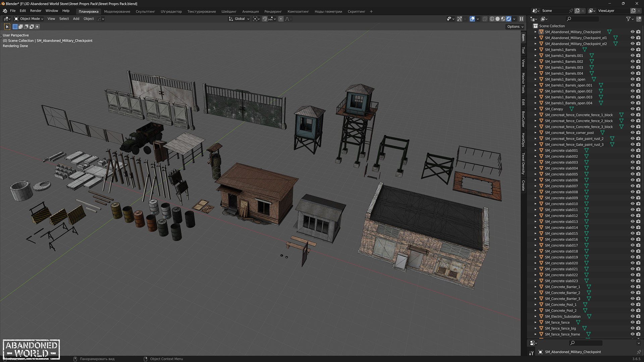Switch to UV-редактор workspace tab

click(171, 11)
